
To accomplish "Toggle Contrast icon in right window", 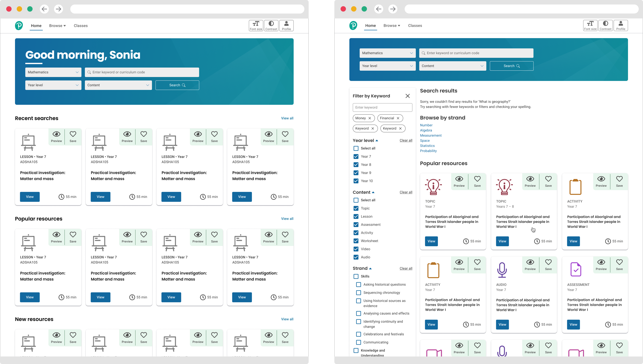I will click(605, 25).
